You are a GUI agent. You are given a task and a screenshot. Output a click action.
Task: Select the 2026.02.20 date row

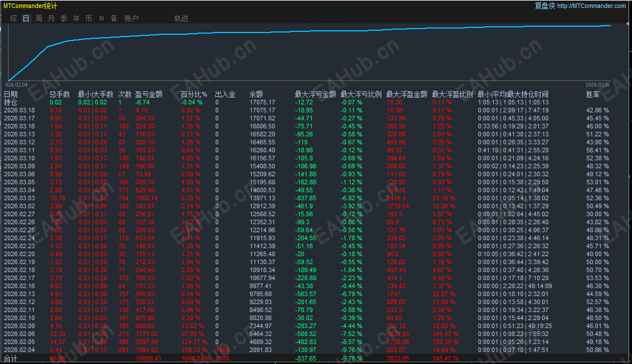point(19,254)
